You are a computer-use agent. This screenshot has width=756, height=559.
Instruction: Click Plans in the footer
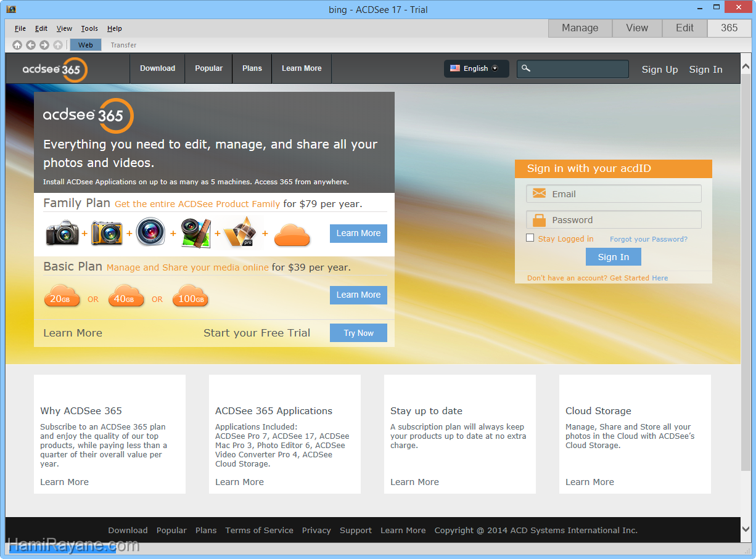206,530
